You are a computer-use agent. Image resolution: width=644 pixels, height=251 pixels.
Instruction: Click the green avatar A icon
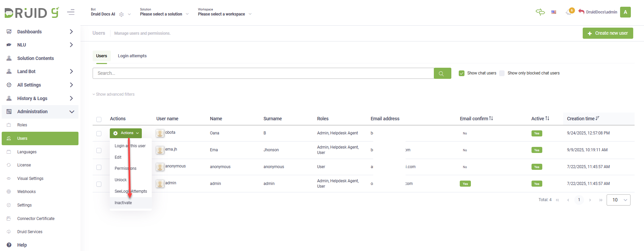pos(625,12)
